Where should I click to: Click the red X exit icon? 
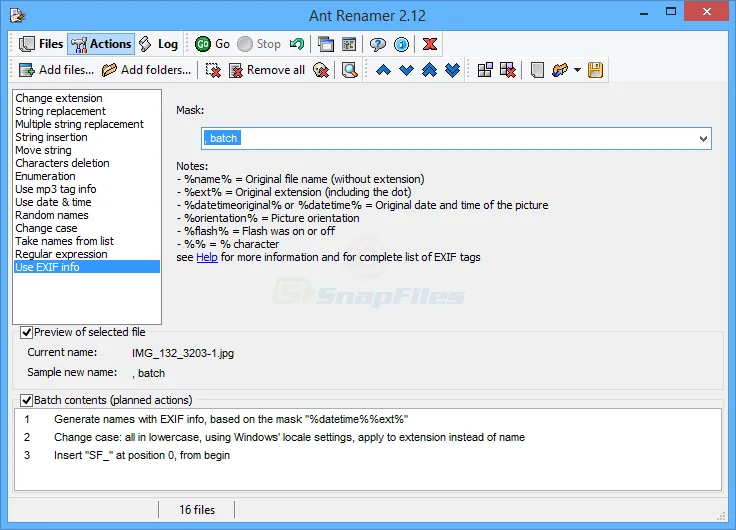[x=429, y=44]
